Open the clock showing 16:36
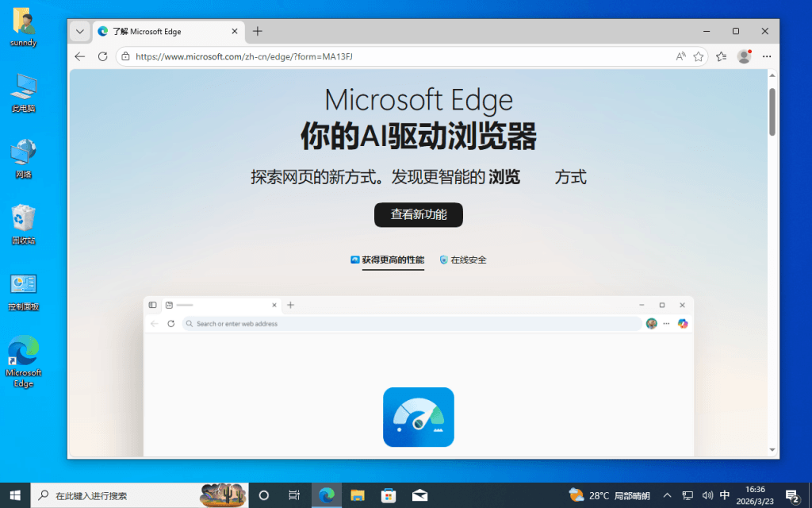This screenshot has width=812, height=508. point(755,495)
